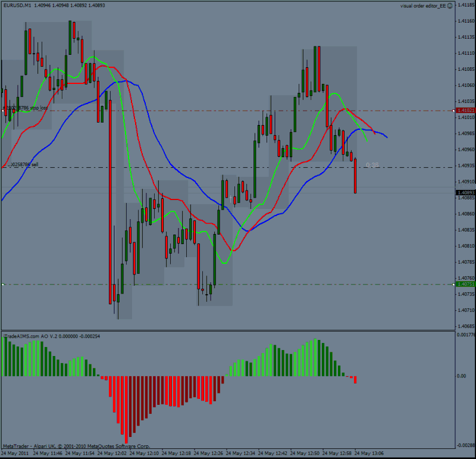Click the black 1.40893 current price tag
Screen dimensions: 476x459
click(465, 193)
